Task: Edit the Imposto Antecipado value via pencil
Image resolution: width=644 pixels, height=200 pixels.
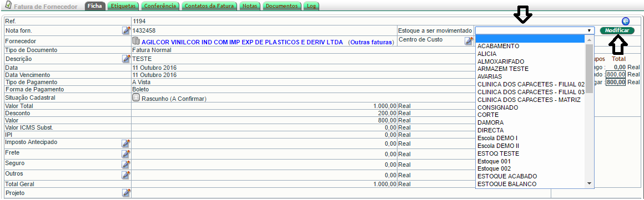Action: click(126, 143)
